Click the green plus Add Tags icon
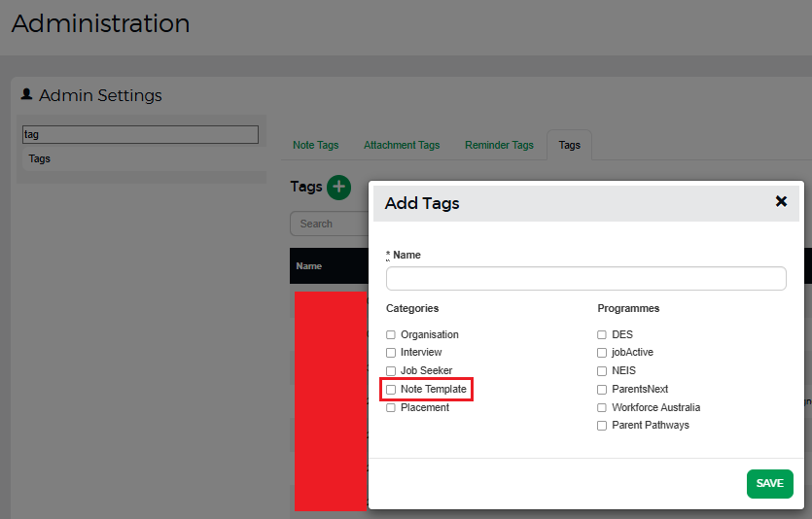812x519 pixels. [x=338, y=187]
